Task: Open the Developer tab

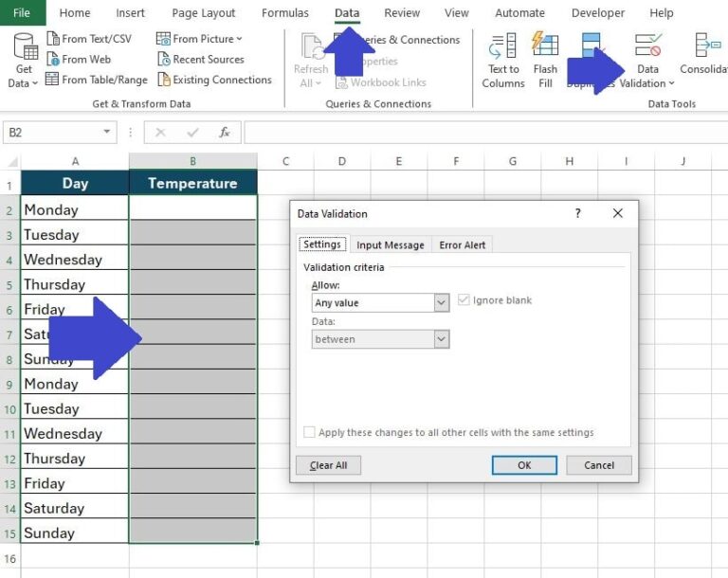Action: click(598, 13)
